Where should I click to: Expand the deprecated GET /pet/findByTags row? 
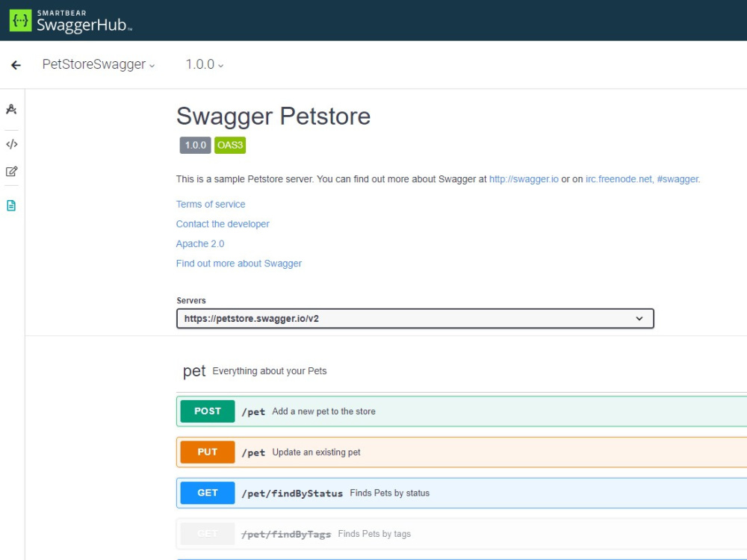[448, 533]
